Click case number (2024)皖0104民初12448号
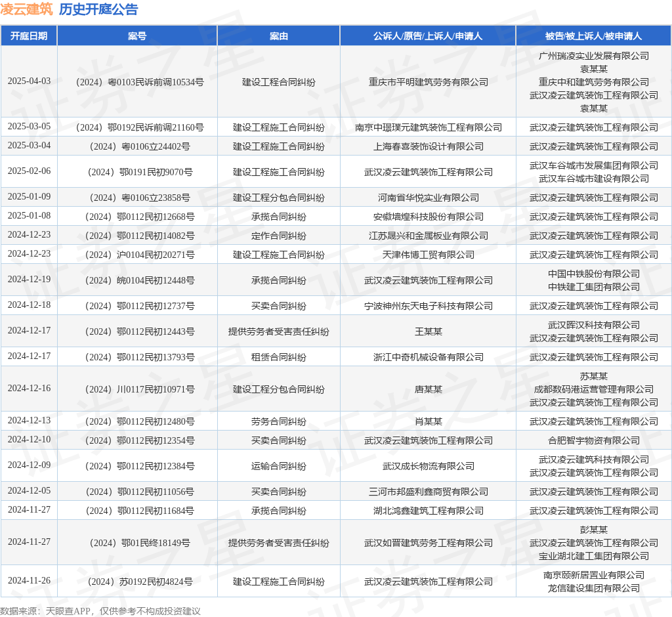Screen dimensions: 672x617 pyautogui.click(x=137, y=280)
